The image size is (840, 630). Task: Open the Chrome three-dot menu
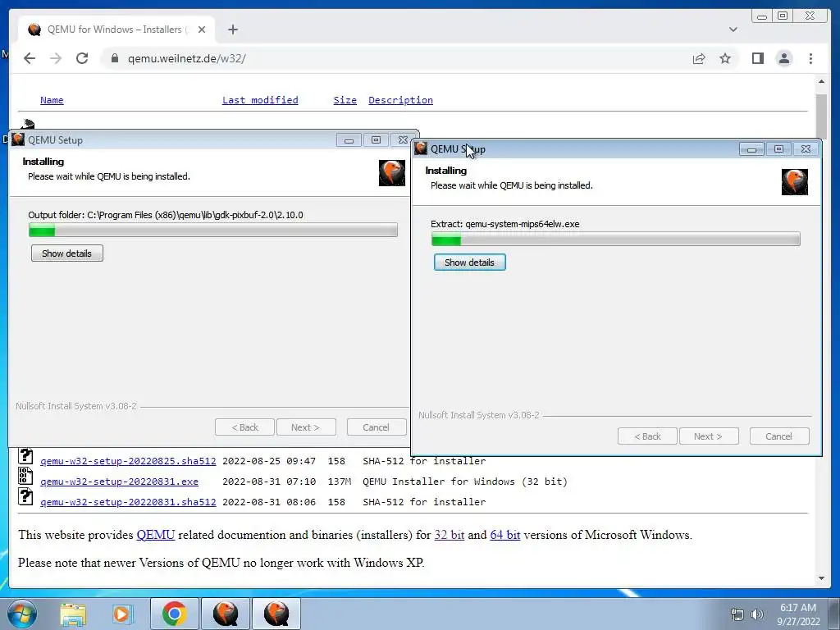pos(810,58)
